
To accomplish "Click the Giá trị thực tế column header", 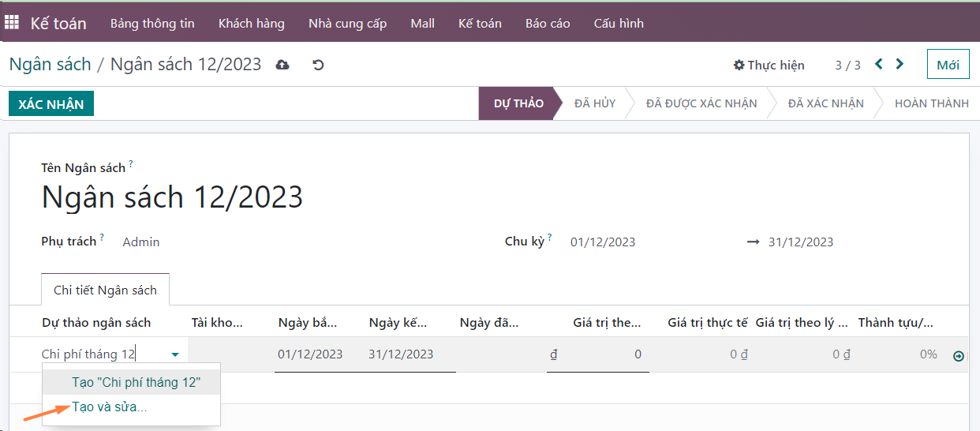I will 708,322.
